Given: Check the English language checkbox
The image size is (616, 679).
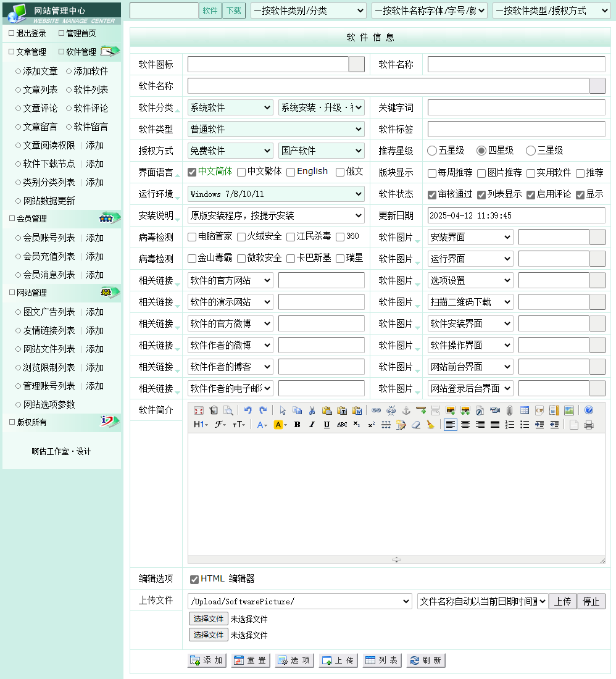Looking at the screenshot, I should click(x=291, y=172).
